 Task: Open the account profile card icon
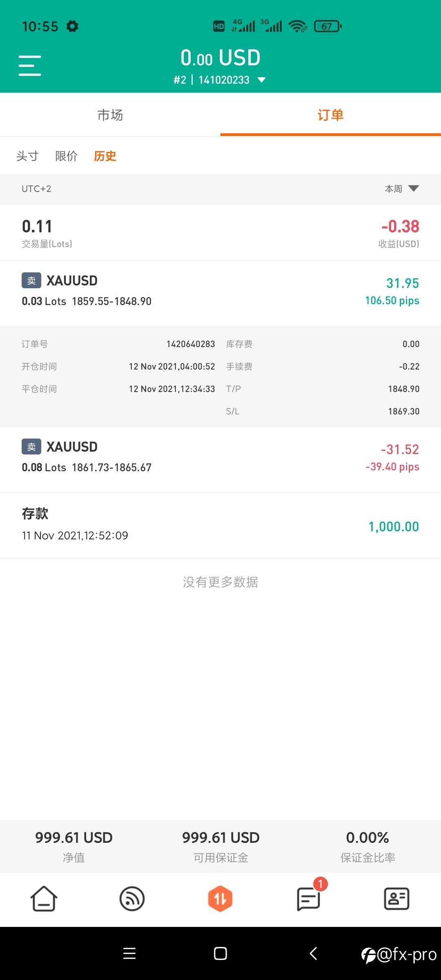(396, 898)
